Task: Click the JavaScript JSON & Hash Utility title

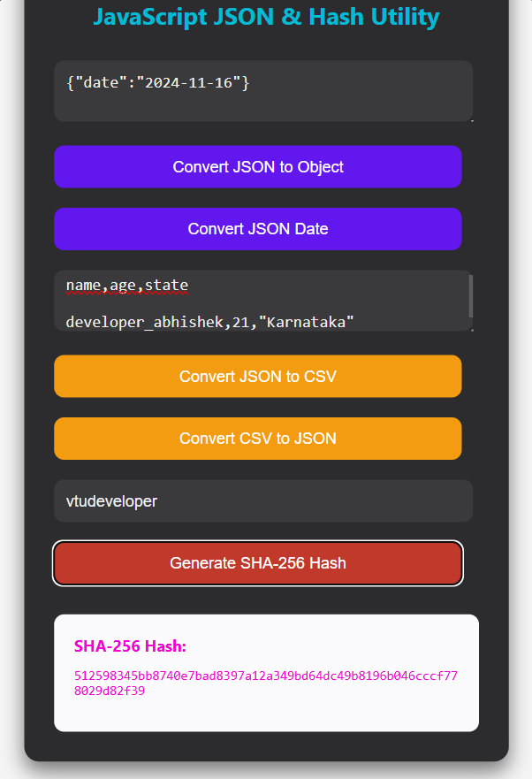Action: [266, 17]
